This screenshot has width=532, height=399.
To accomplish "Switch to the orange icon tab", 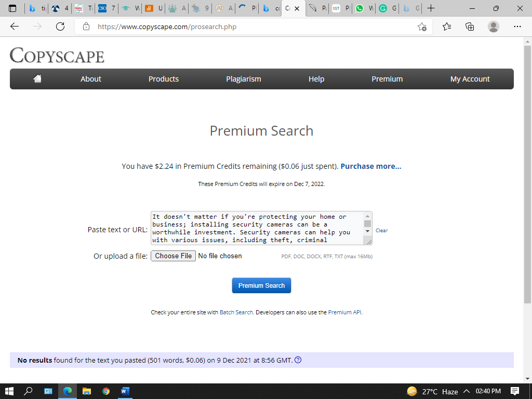I will tap(153, 8).
